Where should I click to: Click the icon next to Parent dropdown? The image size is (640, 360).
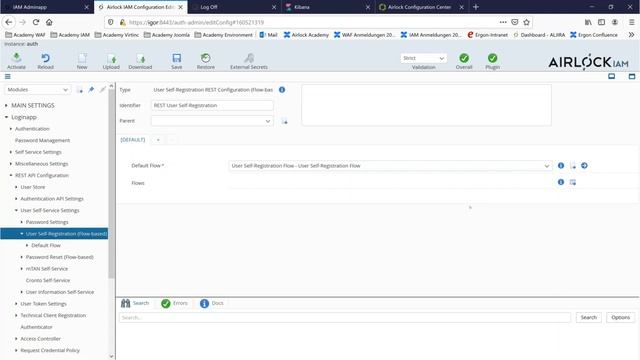[284, 121]
